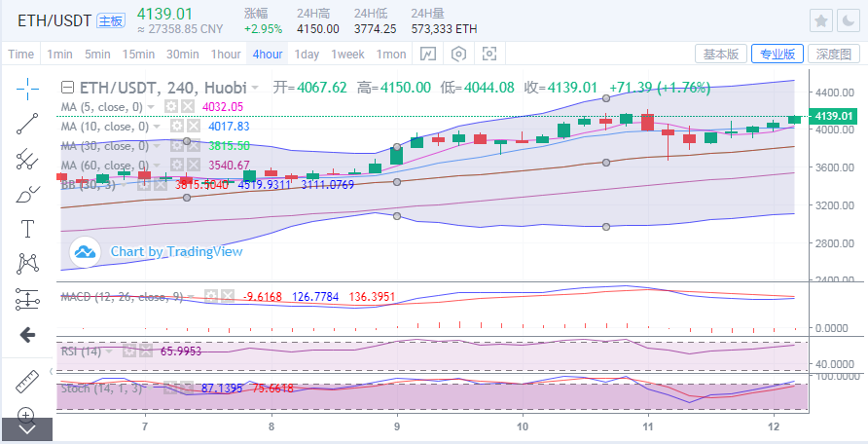The image size is (868, 444).
Task: Open the indicators chart icon
Action: coord(428,54)
